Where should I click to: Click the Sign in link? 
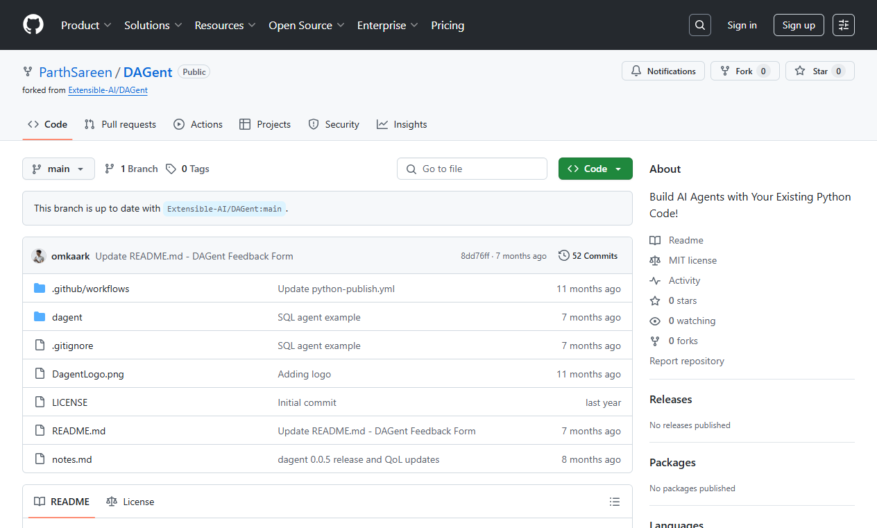pos(742,25)
